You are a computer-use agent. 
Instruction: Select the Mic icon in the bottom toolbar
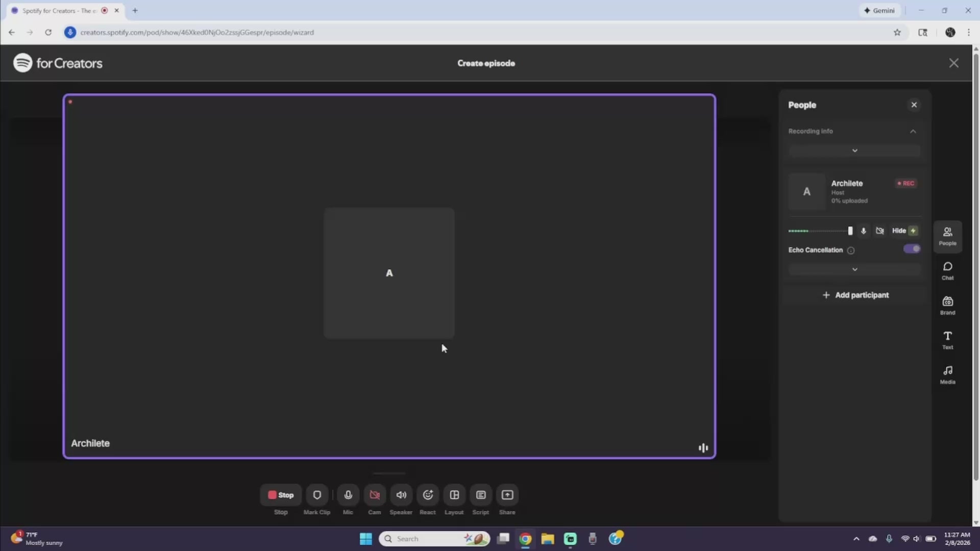tap(348, 494)
